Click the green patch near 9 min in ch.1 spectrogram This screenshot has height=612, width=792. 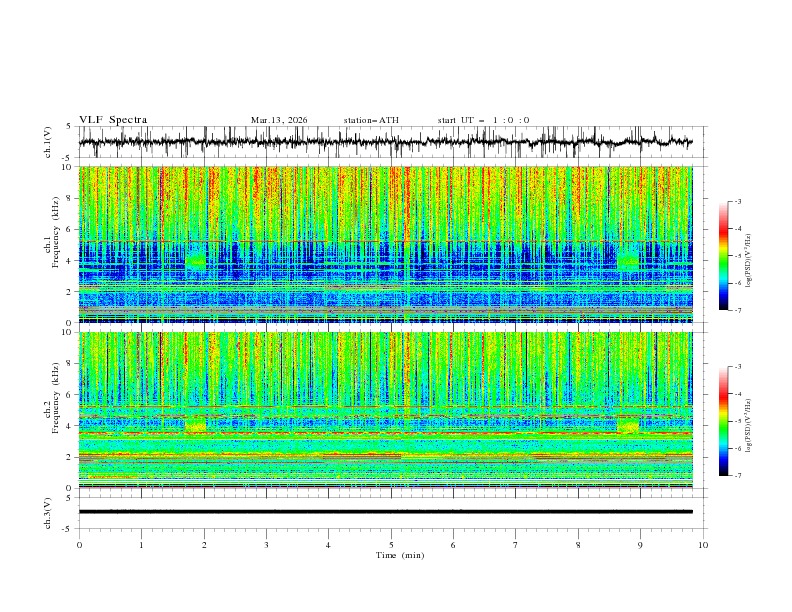(628, 259)
